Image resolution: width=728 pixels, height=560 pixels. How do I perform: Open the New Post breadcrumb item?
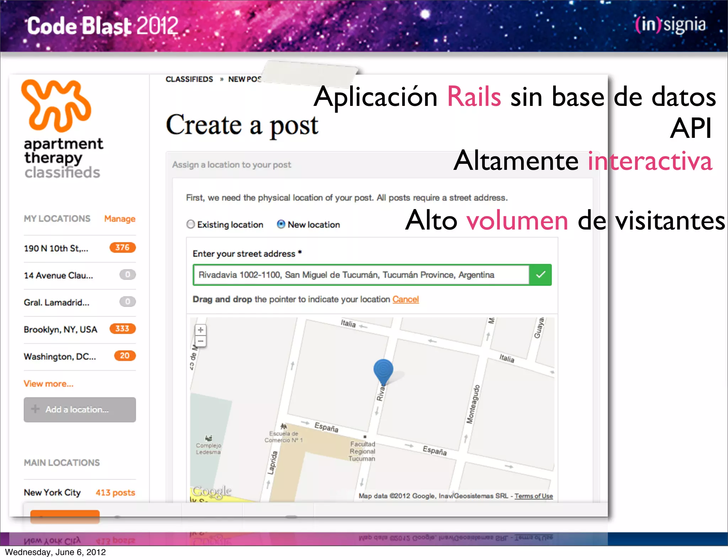click(245, 79)
